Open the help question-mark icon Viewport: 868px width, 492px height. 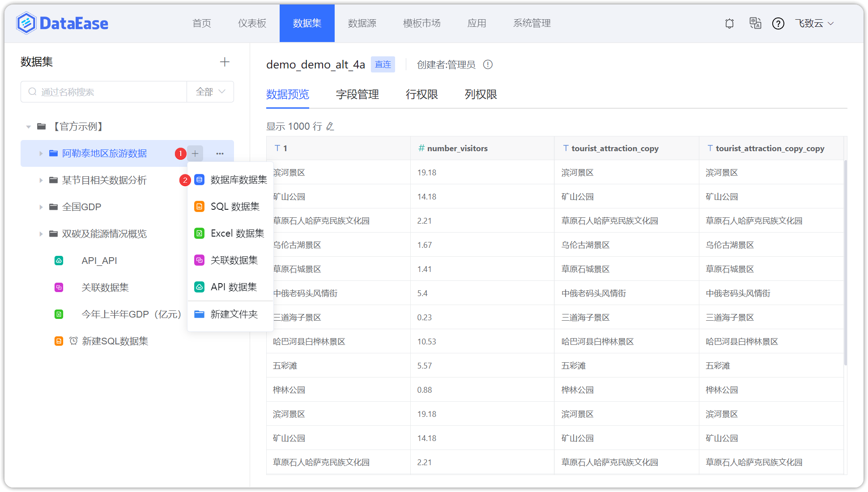778,23
